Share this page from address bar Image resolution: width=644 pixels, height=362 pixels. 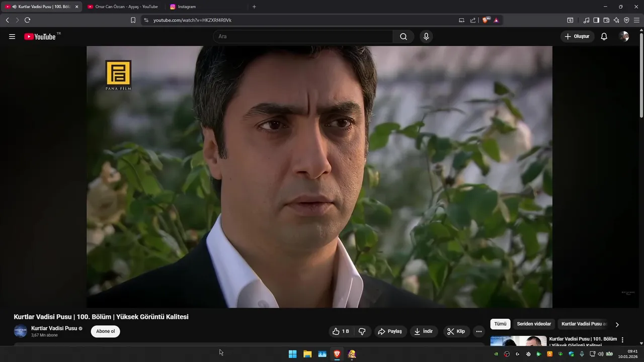coord(473,20)
